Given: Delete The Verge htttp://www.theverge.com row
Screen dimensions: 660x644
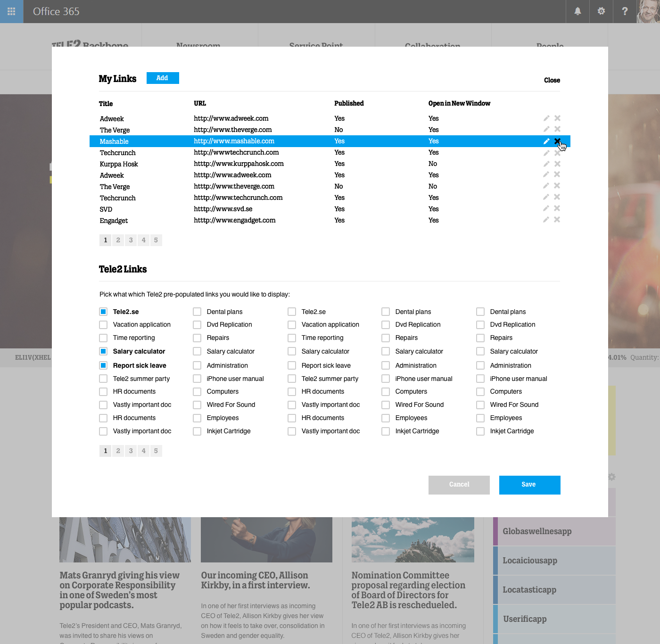Looking at the screenshot, I should (x=557, y=186).
